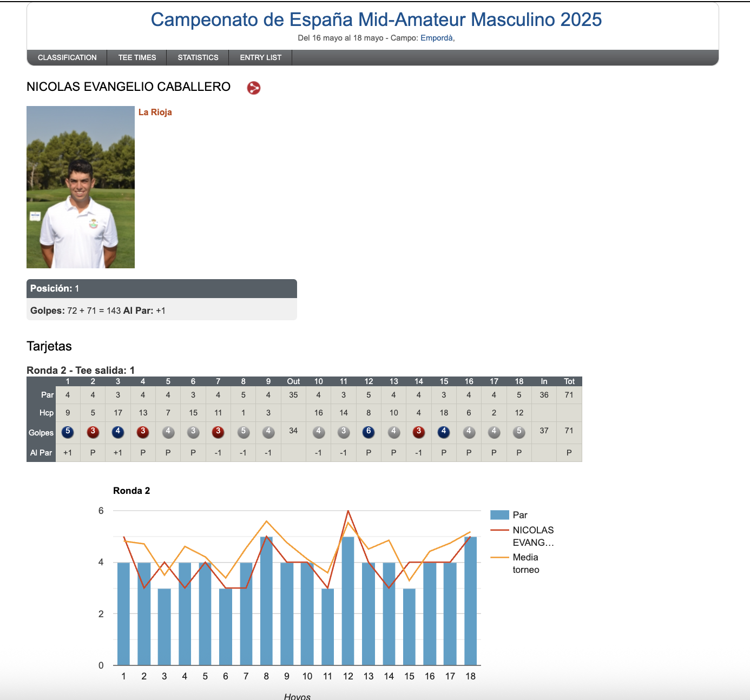
Task: Click the blue Par legend swatch
Action: pos(499,515)
